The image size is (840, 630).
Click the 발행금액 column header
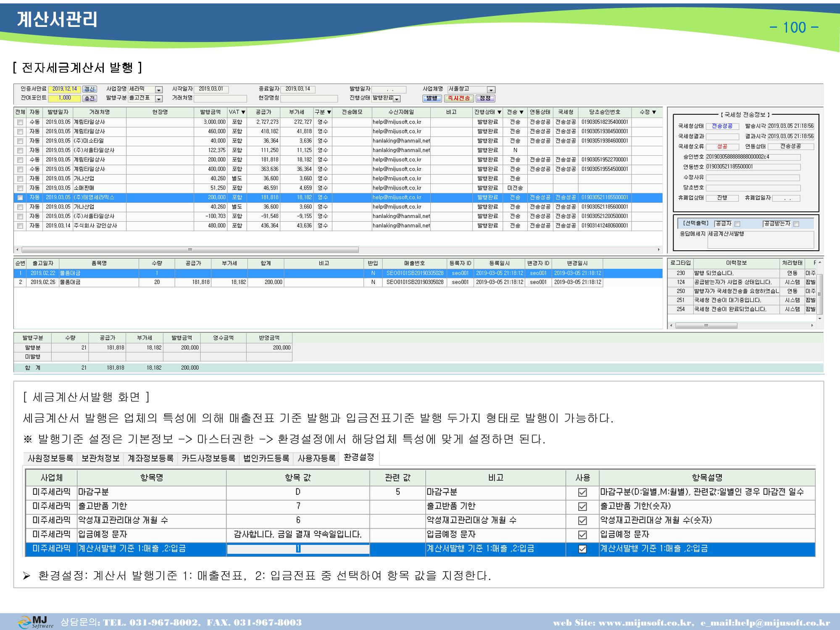pyautogui.click(x=211, y=112)
